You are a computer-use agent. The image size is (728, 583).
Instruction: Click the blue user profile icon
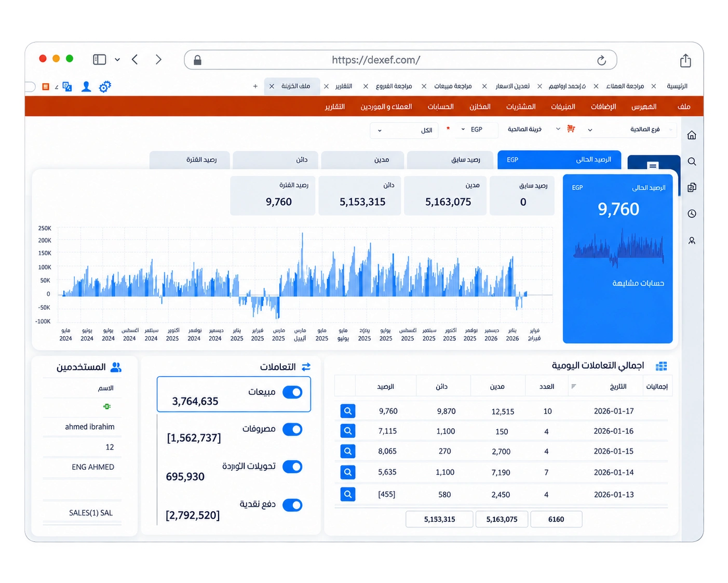[x=86, y=87]
